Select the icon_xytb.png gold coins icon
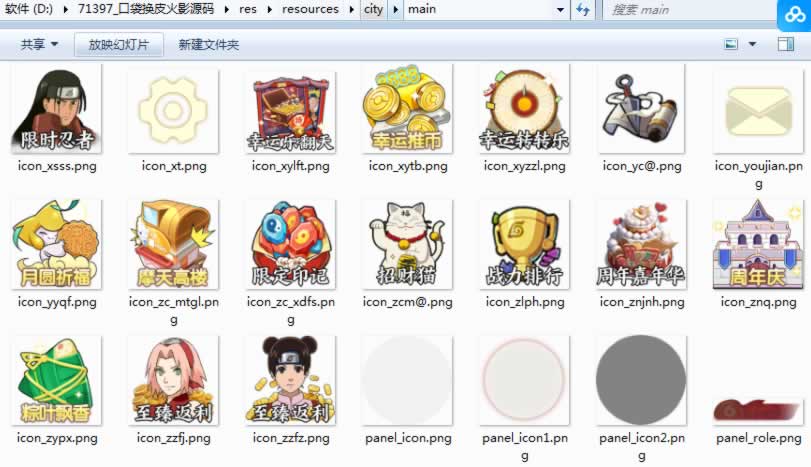The width and height of the screenshot is (811, 467). coord(407,109)
